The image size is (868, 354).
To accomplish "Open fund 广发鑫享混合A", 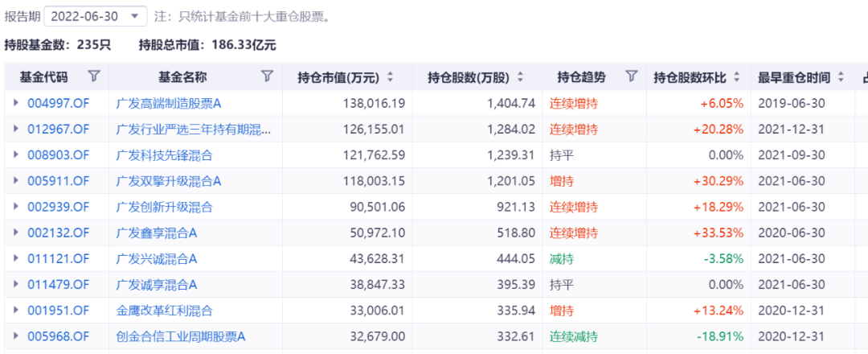I will click(157, 233).
